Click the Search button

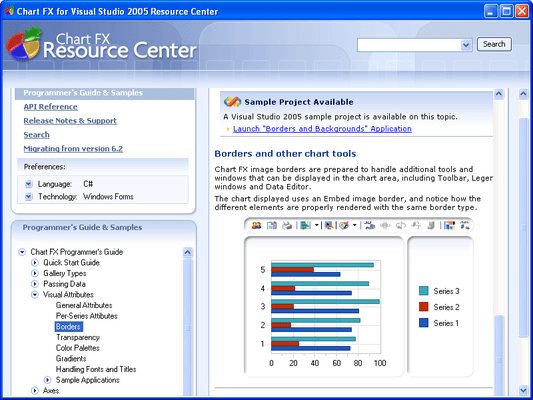click(494, 44)
